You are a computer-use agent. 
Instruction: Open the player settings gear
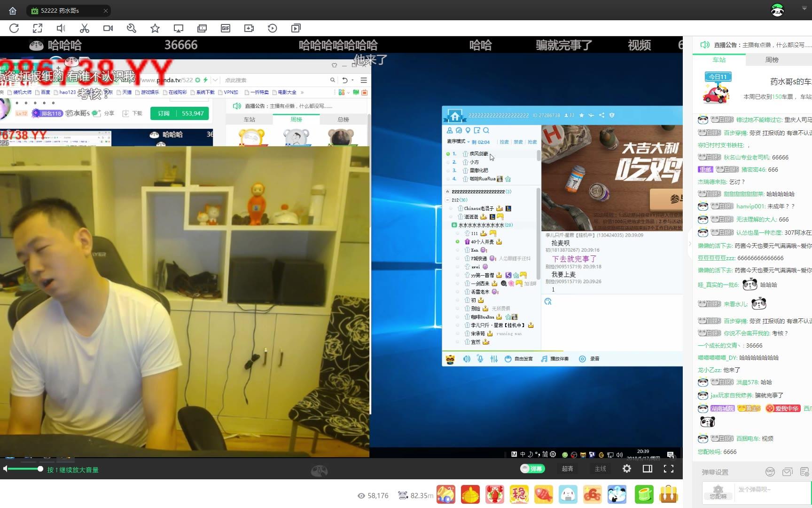(x=627, y=468)
